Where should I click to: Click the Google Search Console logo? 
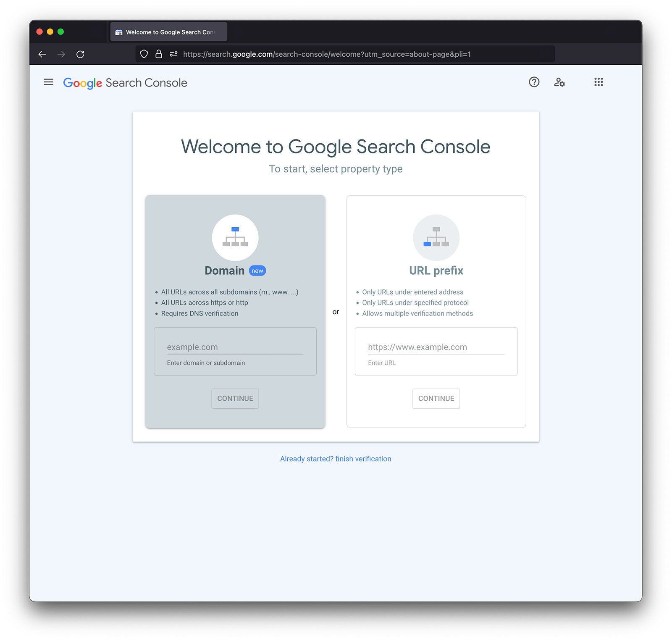coord(125,83)
